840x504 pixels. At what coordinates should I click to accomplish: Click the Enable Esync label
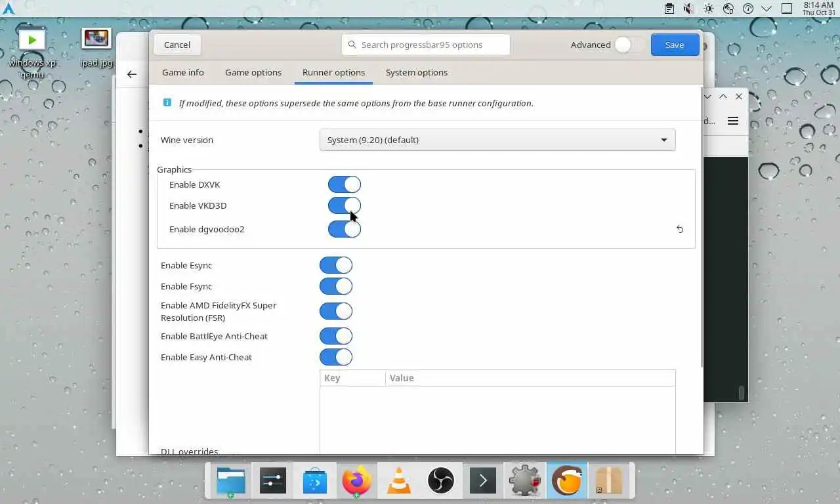point(186,265)
